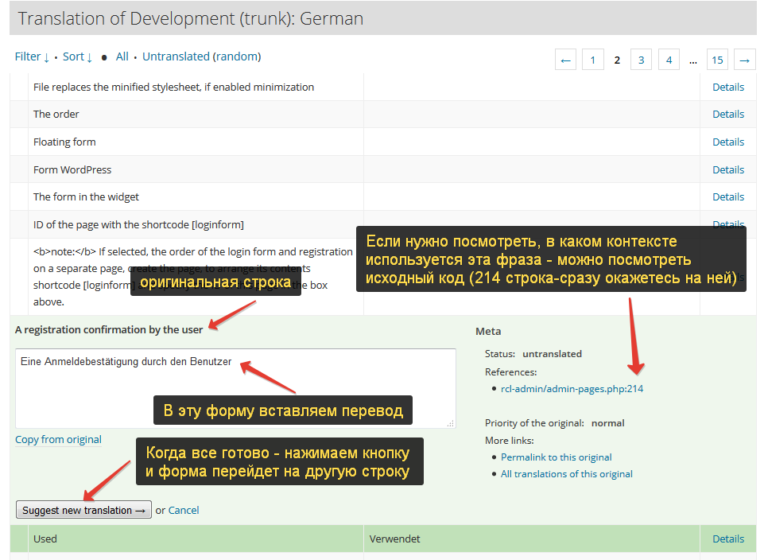Image resolution: width=768 pixels, height=560 pixels.
Task: Show Untranslated strings
Action: pos(175,57)
